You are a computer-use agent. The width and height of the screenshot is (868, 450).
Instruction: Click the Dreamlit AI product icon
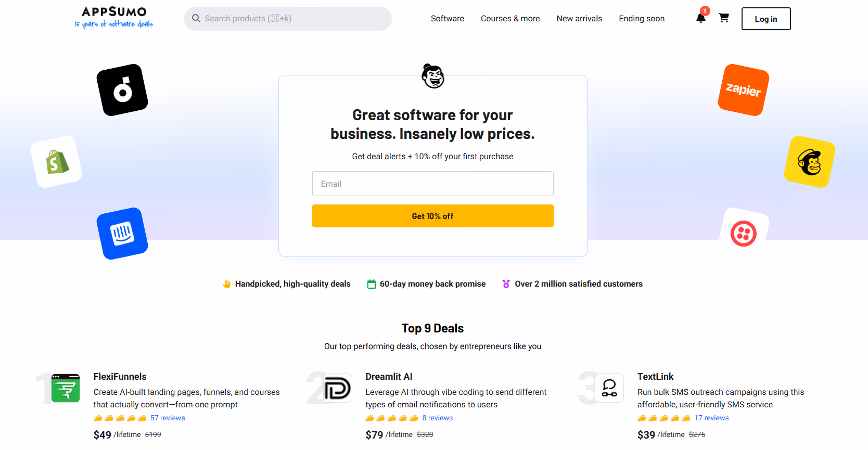coord(338,388)
